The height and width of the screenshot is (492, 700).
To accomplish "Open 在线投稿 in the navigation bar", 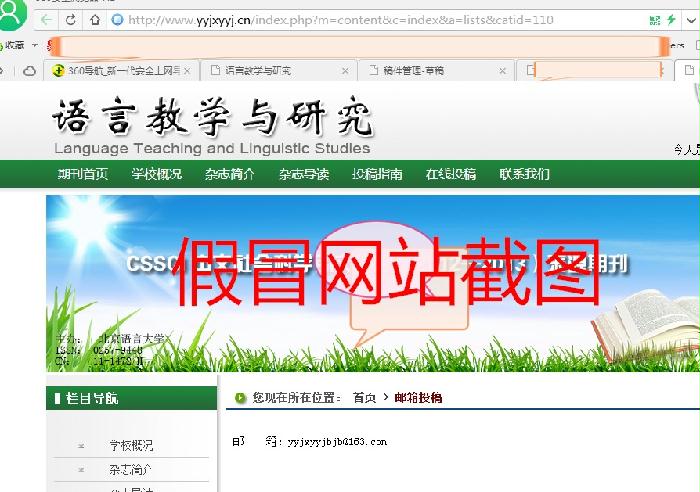I will [450, 174].
